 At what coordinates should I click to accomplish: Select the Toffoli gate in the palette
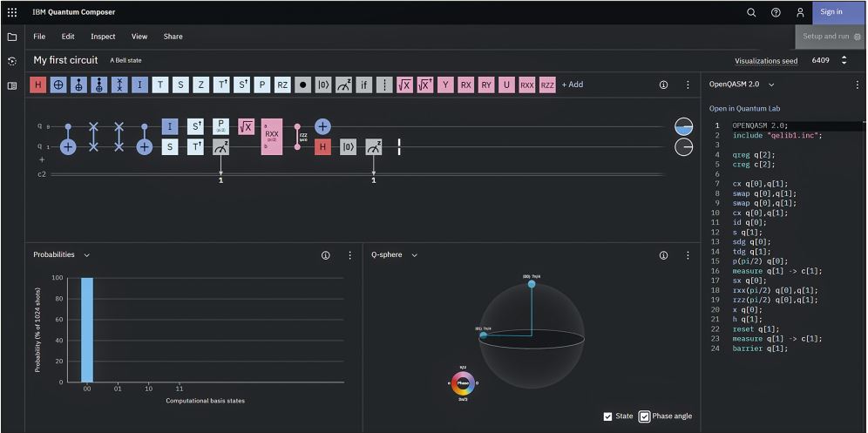point(99,85)
